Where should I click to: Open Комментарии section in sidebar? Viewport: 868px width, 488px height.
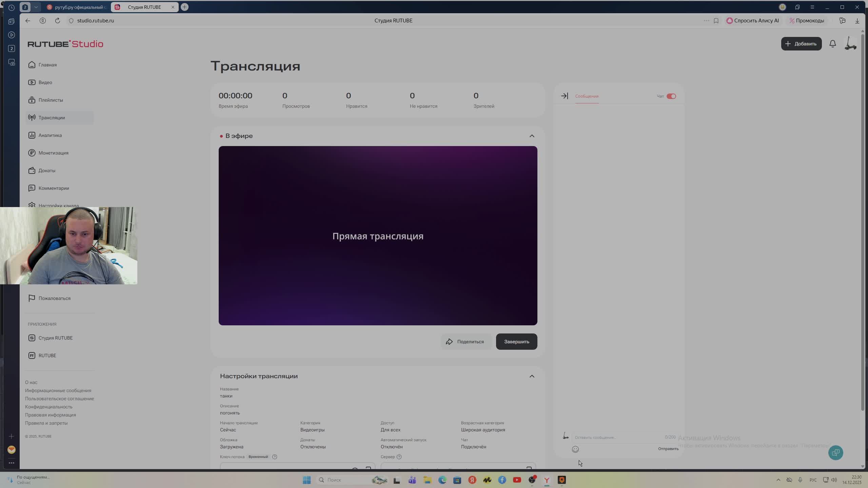point(54,188)
